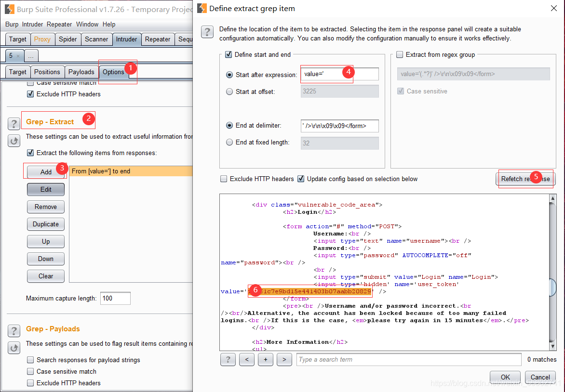The image size is (565, 392).
Task: Go to previous search match
Action: point(247,359)
